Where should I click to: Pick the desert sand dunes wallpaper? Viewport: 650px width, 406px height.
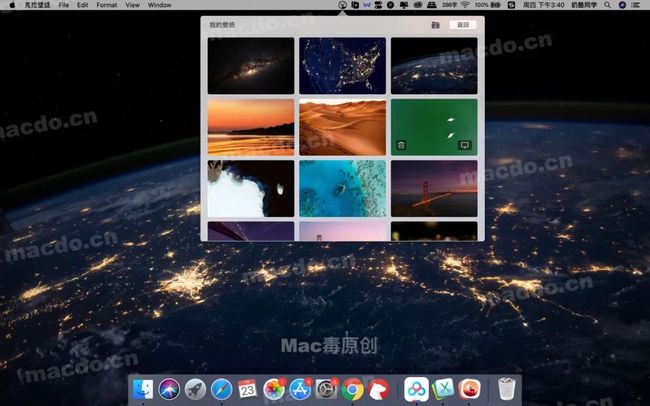tap(342, 127)
